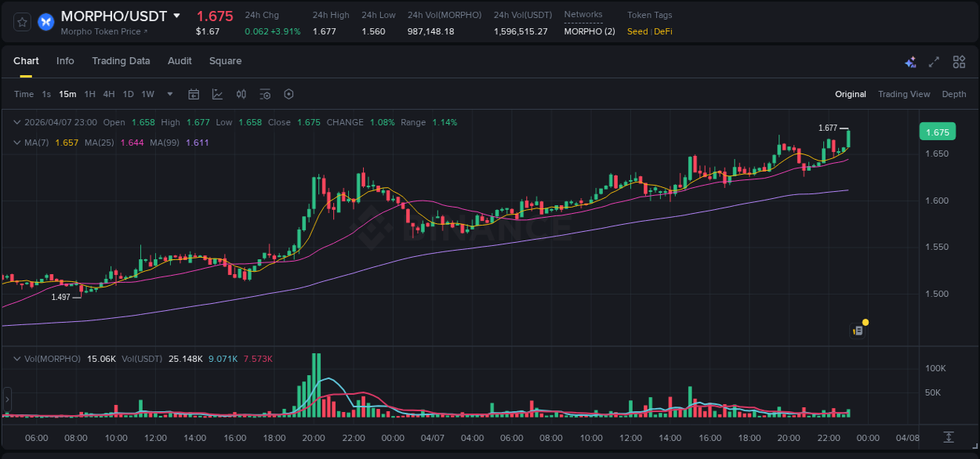The image size is (980, 459).
Task: Toggle the favorite star for MORPHO/USDT
Action: pyautogui.click(x=22, y=22)
